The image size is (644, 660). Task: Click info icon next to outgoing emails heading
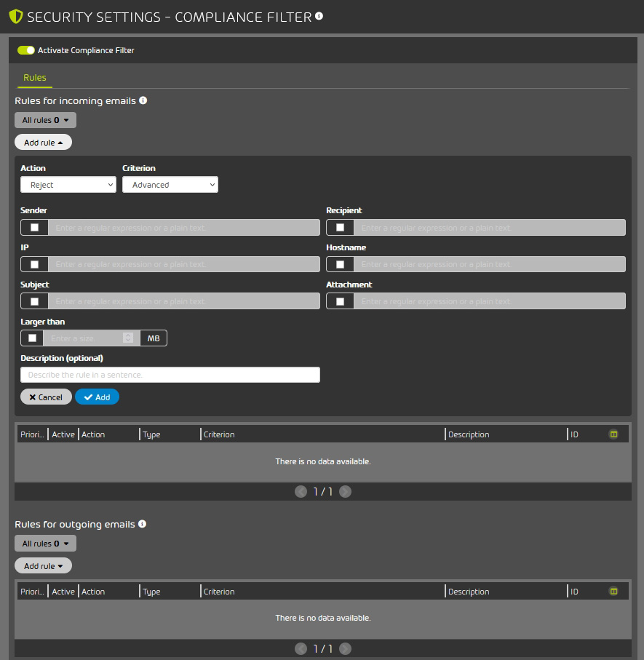tap(142, 524)
